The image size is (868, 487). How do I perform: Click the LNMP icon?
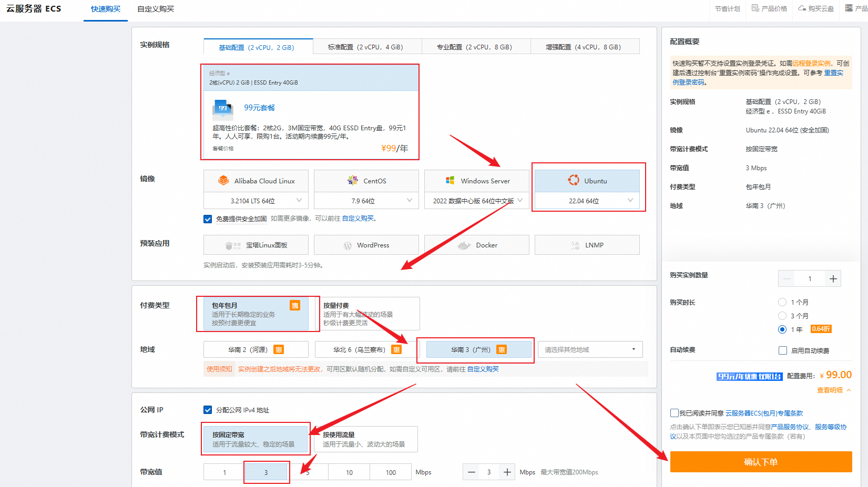[575, 245]
